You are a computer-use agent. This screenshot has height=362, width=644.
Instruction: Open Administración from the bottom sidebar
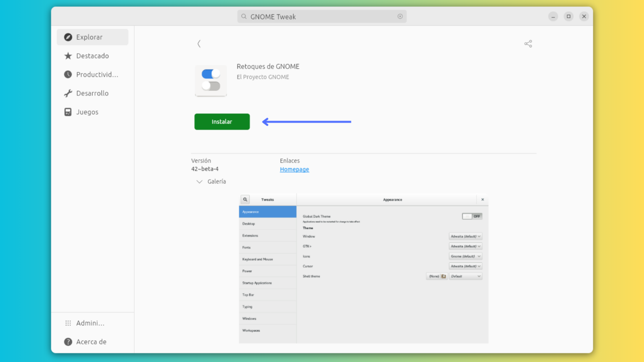[89, 323]
